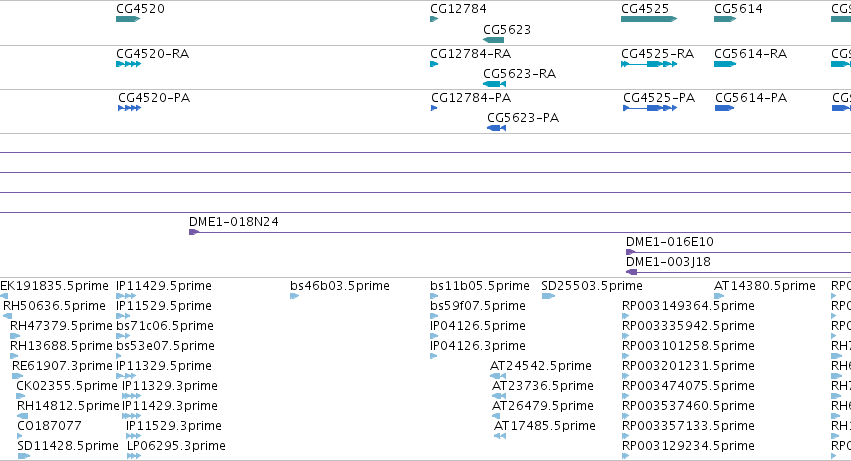This screenshot has width=851, height=461.
Task: Select the CG4525-RA transcript glyph
Action: [649, 64]
